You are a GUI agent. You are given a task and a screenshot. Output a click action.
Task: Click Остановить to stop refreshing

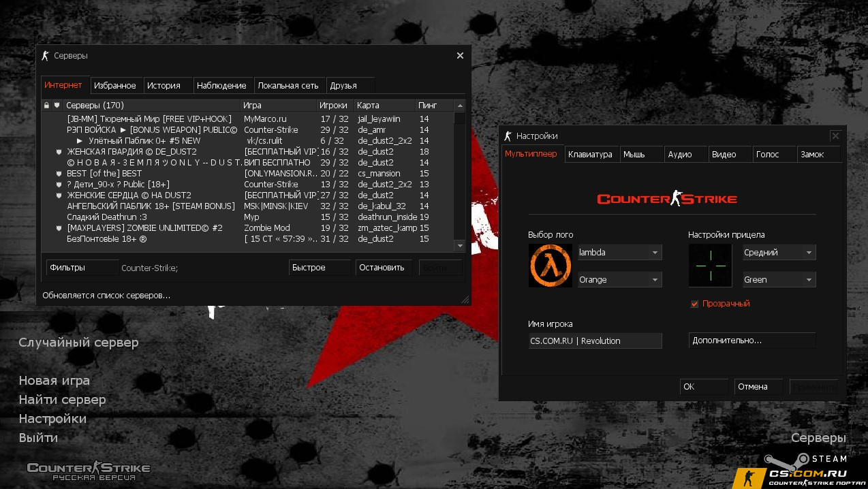[x=384, y=268]
